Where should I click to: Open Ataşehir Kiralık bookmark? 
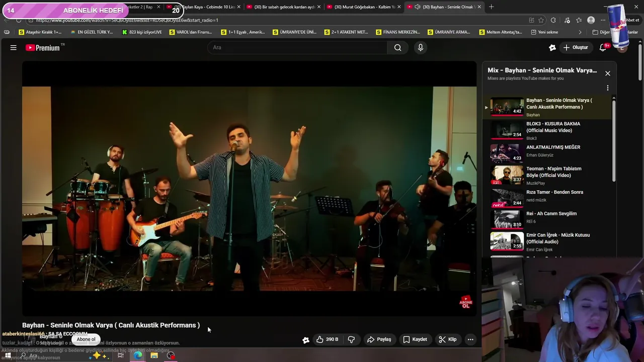coord(40,32)
